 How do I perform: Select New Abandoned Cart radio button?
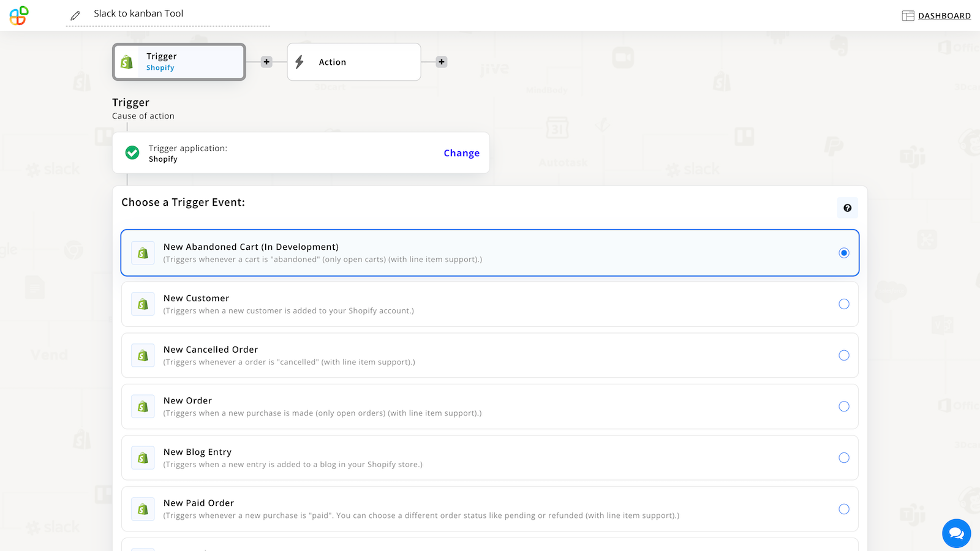[x=844, y=253]
